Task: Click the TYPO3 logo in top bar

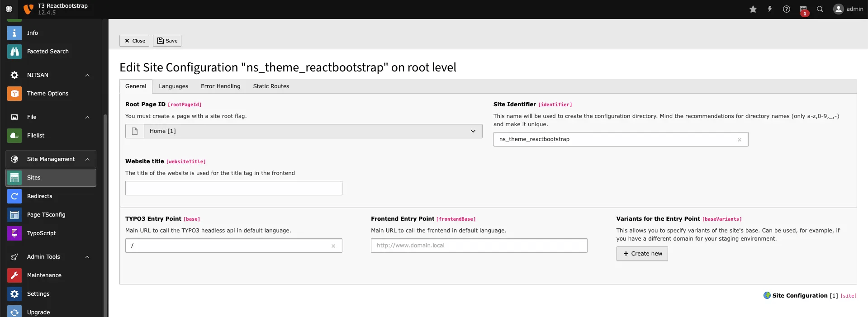Action: [x=28, y=9]
